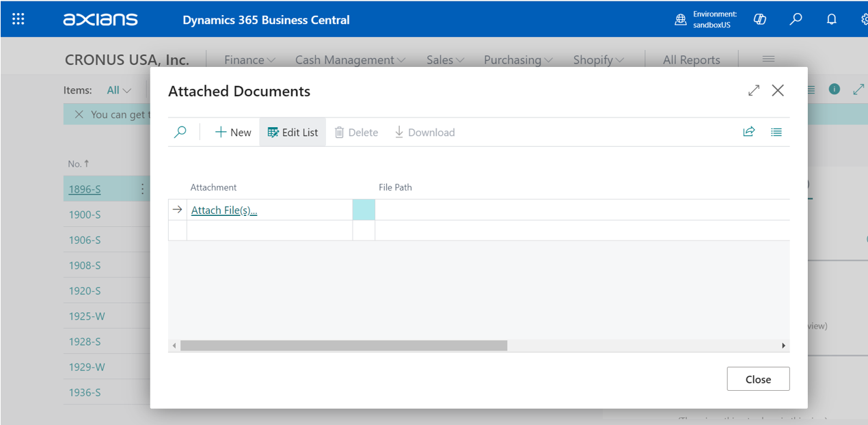Expand the Attached Documents dialog to full screen
This screenshot has height=425, width=868.
pos(754,90)
